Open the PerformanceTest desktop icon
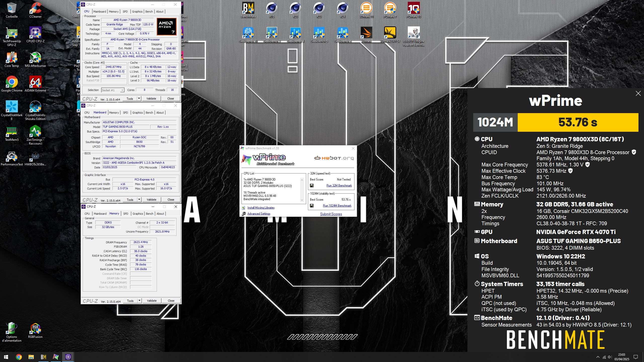This screenshot has width=644, height=362. click(12, 158)
